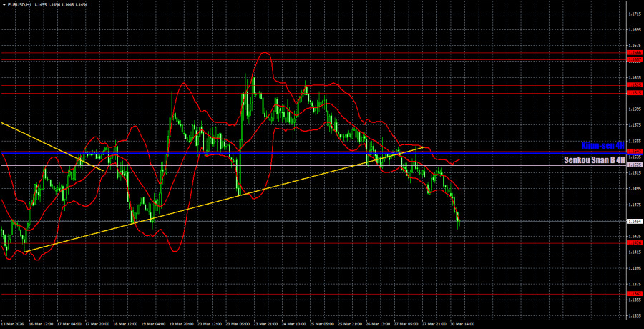The height and width of the screenshot is (329, 644).
Task: Select the descending yellow trendline at left
Action: (x=52, y=146)
